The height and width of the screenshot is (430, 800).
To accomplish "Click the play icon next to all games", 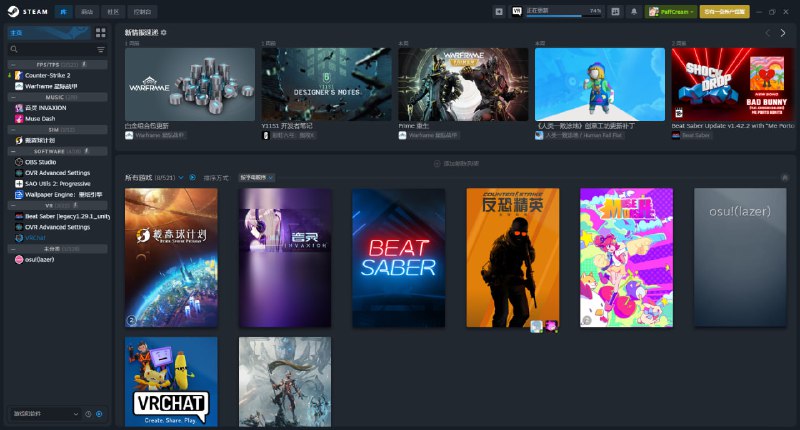I will pos(192,177).
